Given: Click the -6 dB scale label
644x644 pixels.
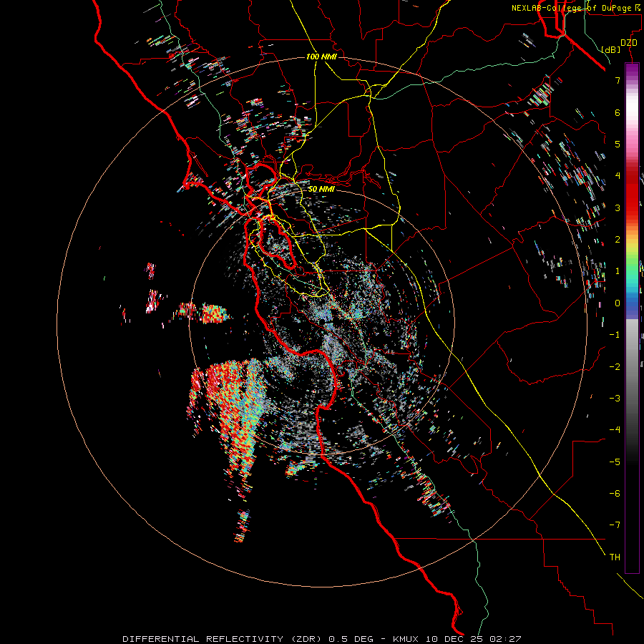Looking at the screenshot, I should click(x=615, y=494).
